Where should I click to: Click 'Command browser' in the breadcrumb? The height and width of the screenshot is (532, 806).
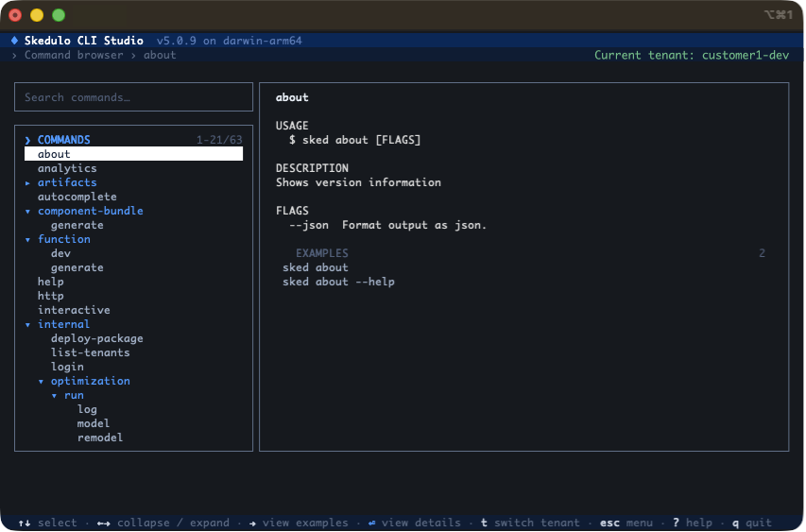pyautogui.click(x=74, y=55)
